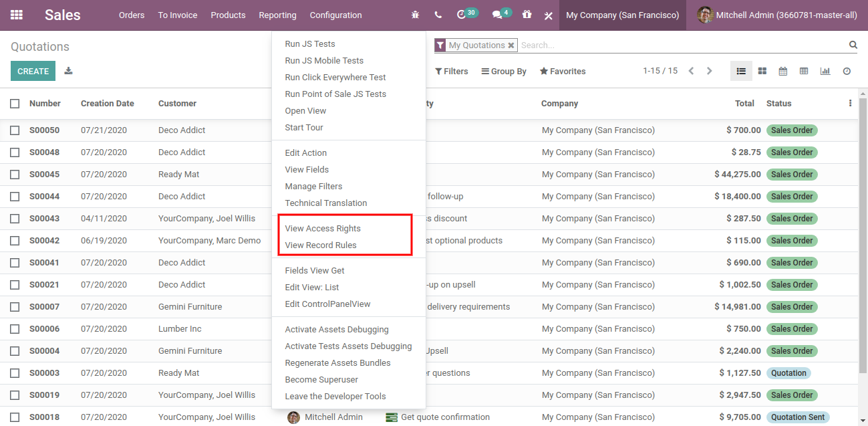Viewport: 868px width, 426px height.
Task: Click the search magnifier icon
Action: tap(853, 45)
